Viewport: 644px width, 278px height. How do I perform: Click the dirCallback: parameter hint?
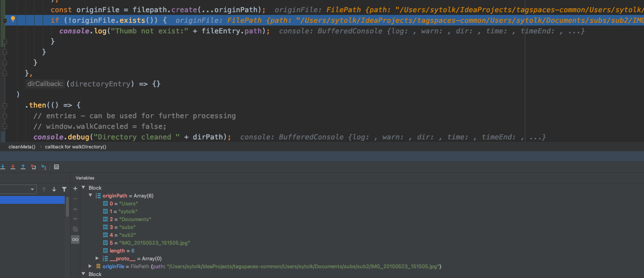click(x=45, y=84)
